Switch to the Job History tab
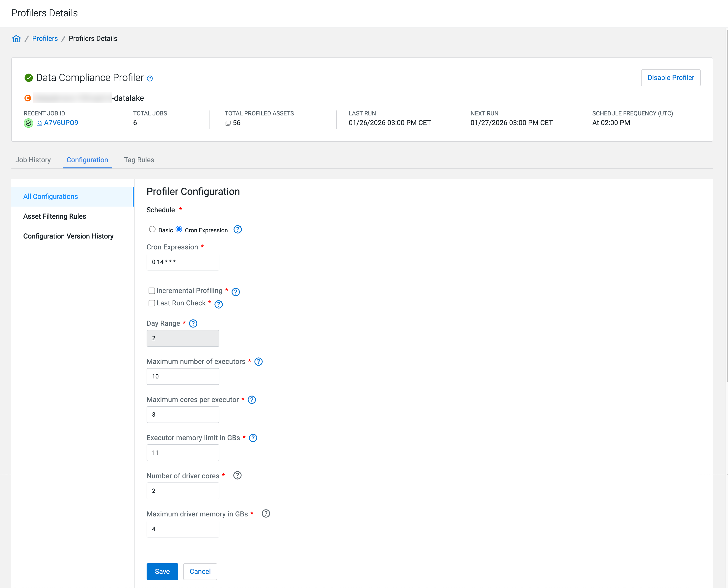 pos(33,160)
